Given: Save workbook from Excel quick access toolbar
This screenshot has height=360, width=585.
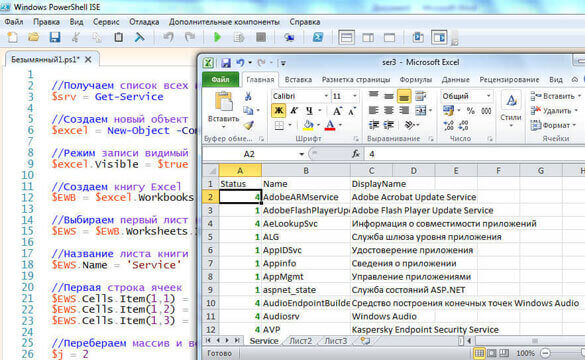Looking at the screenshot, I should 226,63.
